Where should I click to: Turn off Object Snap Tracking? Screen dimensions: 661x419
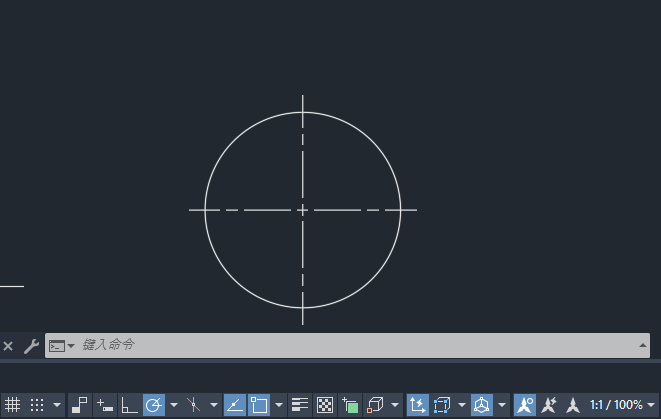click(234, 405)
